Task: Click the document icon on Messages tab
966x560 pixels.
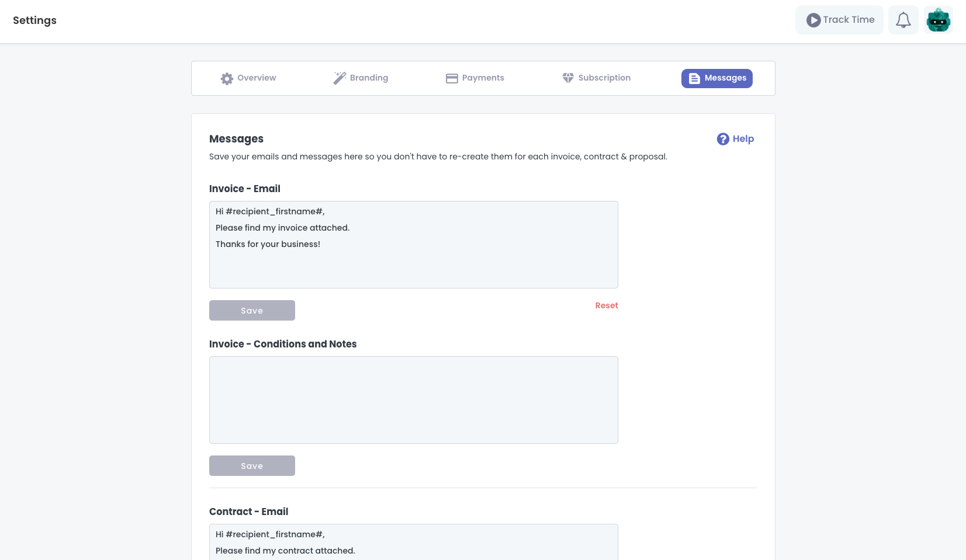Action: pos(694,78)
